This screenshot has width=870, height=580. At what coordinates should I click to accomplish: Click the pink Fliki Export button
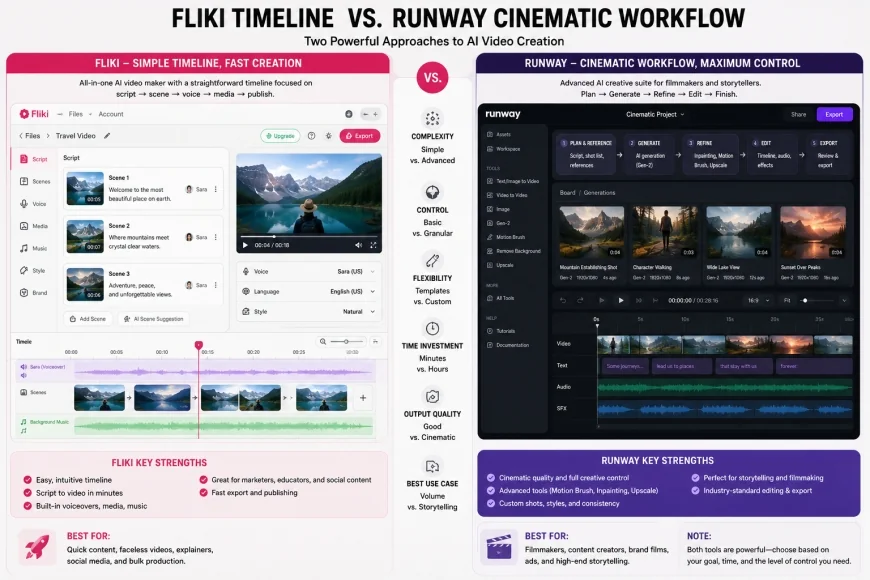click(360, 135)
